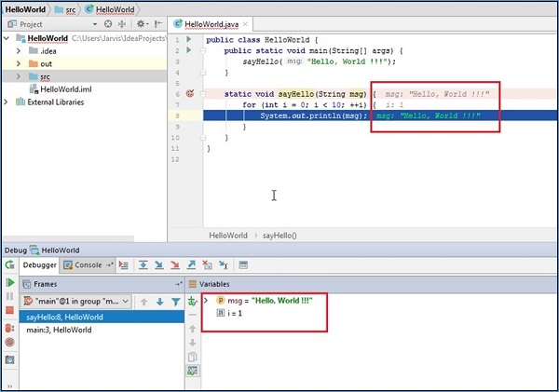The image size is (559, 392).
Task: Select sayHello:8, HelloWorld frame
Action: 102,317
